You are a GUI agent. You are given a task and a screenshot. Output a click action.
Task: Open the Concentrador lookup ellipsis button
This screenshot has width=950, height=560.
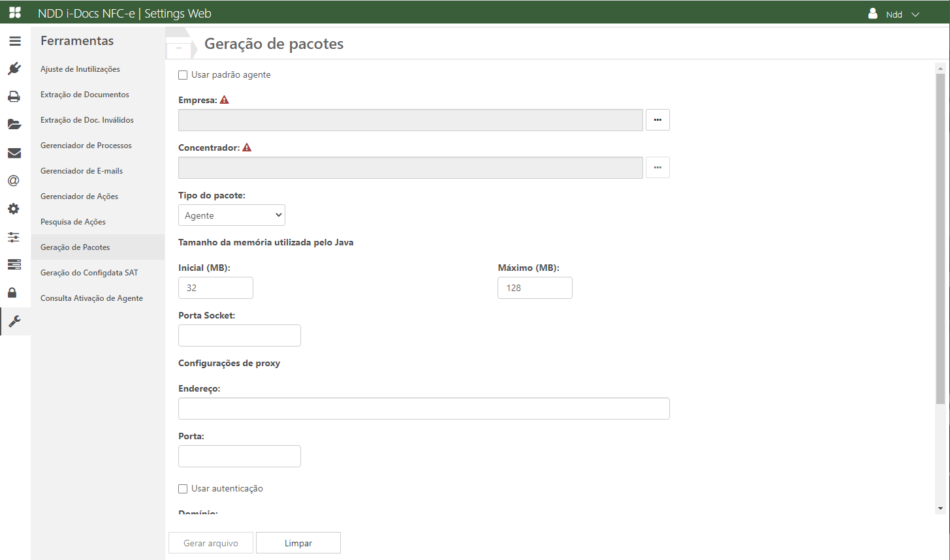point(657,168)
